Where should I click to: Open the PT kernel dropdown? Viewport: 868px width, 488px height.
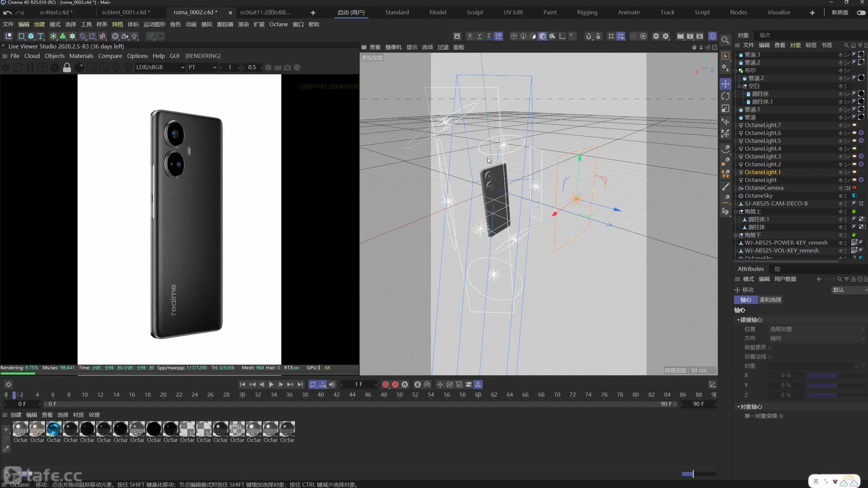[x=202, y=67]
